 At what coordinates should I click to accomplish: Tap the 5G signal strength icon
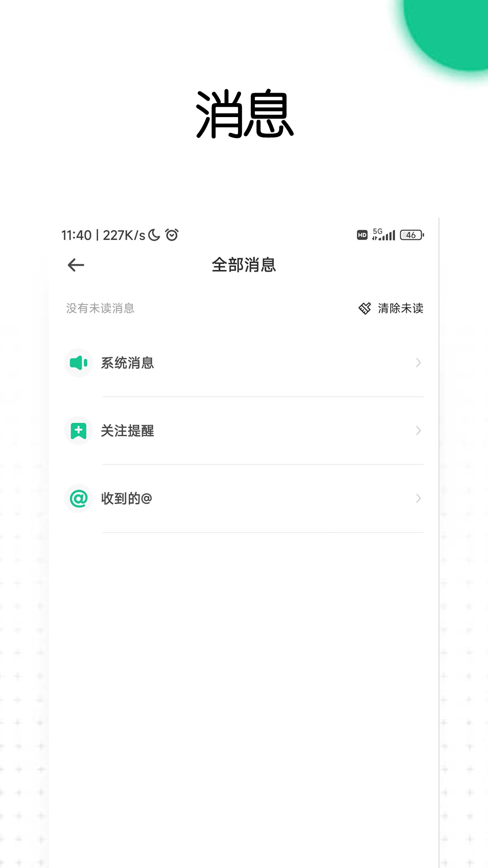383,234
